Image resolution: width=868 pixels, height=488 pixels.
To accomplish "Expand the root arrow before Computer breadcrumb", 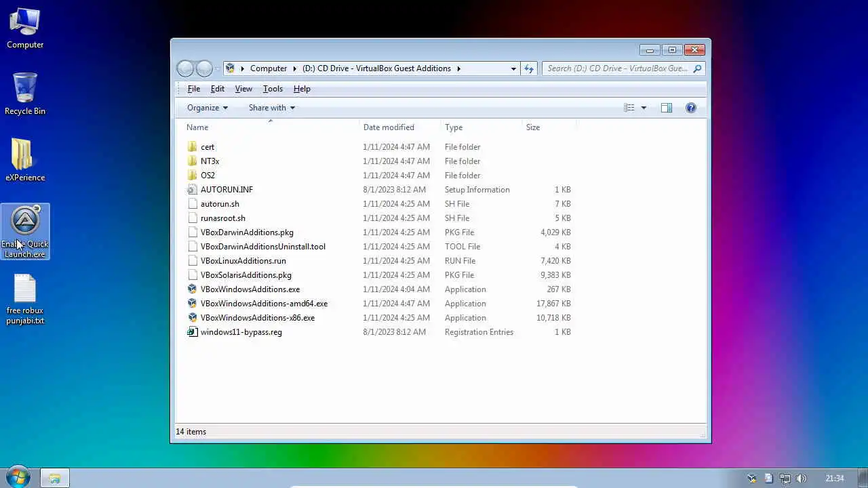I will (x=242, y=68).
